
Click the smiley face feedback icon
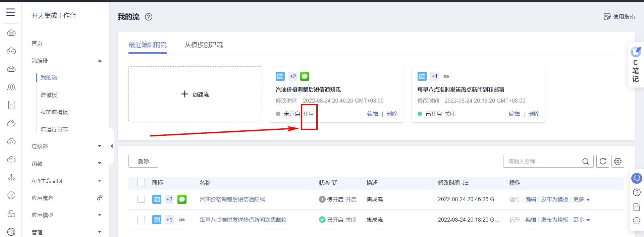(637, 221)
